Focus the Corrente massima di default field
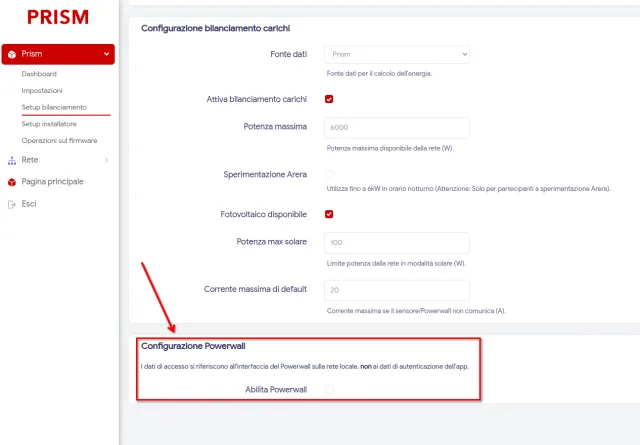The image size is (640, 445). [x=397, y=290]
